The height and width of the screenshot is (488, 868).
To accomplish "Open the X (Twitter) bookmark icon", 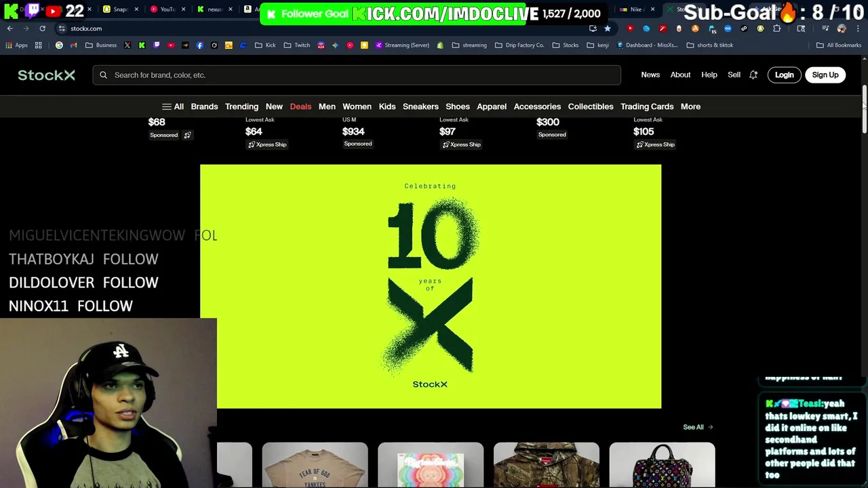I will pyautogui.click(x=127, y=45).
